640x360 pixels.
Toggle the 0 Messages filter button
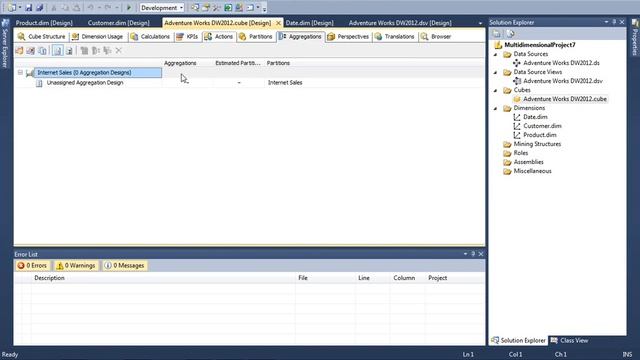tap(125, 266)
